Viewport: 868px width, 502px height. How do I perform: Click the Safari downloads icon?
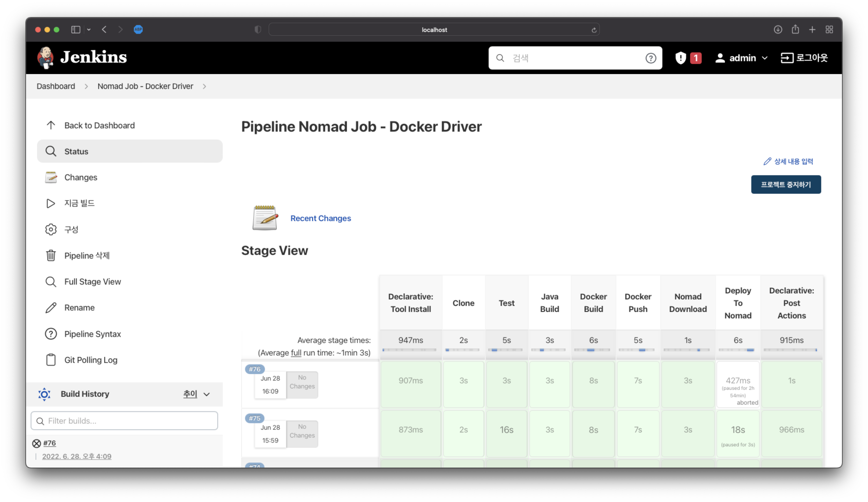pos(777,30)
